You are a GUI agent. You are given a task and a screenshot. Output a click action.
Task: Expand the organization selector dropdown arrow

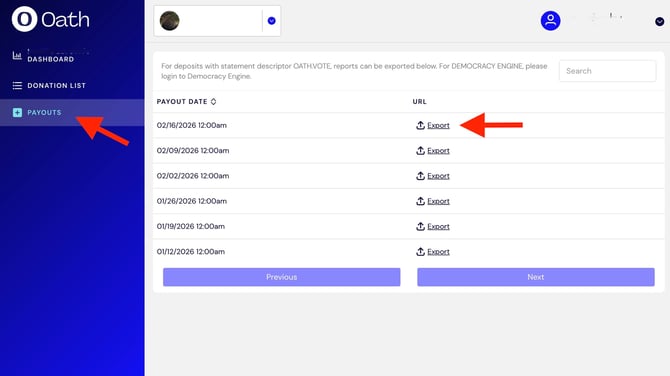pos(271,21)
